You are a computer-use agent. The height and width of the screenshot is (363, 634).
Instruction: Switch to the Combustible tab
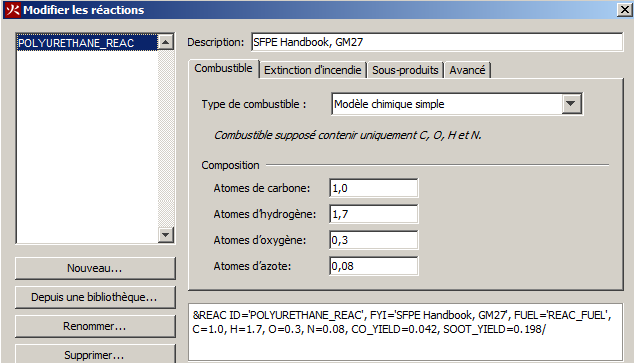(223, 68)
